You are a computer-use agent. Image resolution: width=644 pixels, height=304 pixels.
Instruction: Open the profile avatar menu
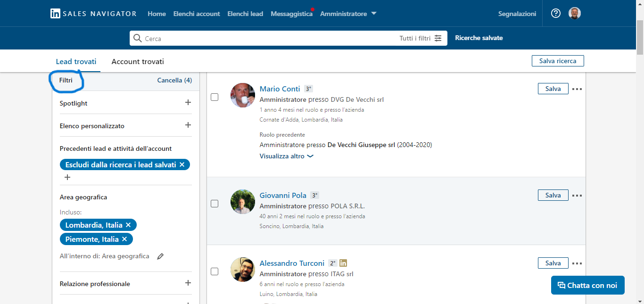pyautogui.click(x=575, y=14)
